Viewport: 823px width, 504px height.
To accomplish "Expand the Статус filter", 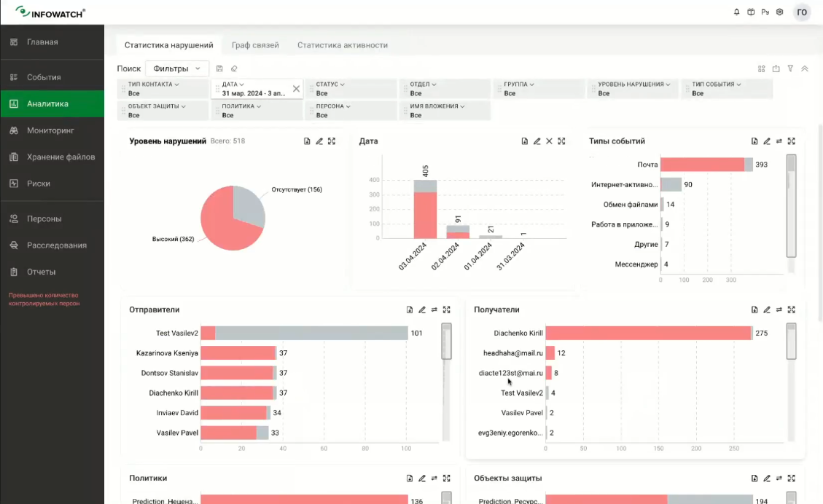I will click(351, 89).
